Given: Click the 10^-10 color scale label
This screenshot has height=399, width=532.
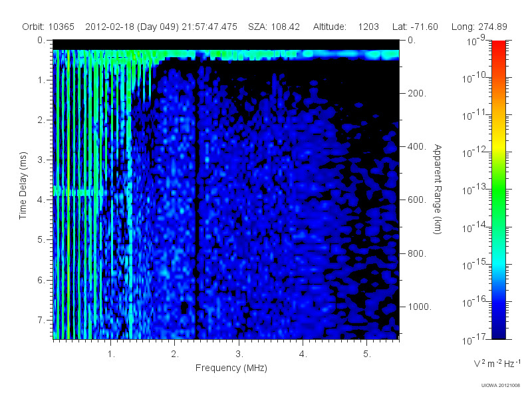Looking at the screenshot, I should pyautogui.click(x=474, y=78).
